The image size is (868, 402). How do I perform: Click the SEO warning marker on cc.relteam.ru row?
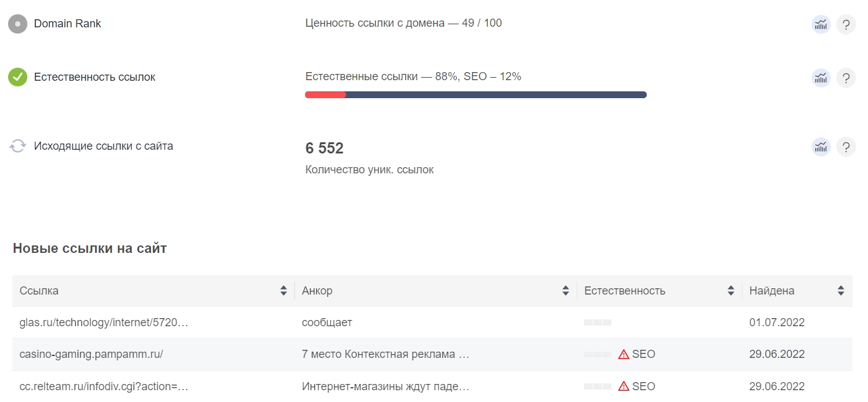click(x=623, y=386)
